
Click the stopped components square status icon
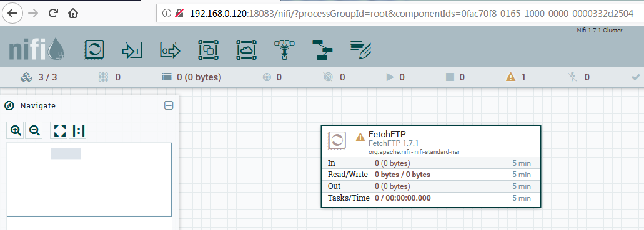[450, 77]
